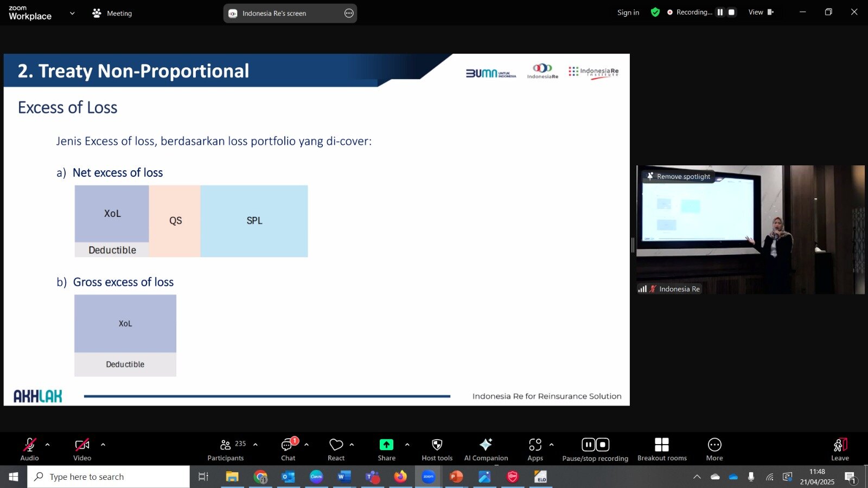Screen dimensions: 868x488
Task: Open the Windows Start menu
Action: coord(14,477)
